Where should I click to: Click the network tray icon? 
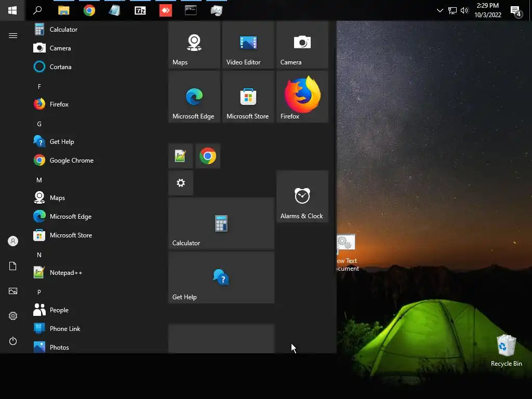(453, 10)
